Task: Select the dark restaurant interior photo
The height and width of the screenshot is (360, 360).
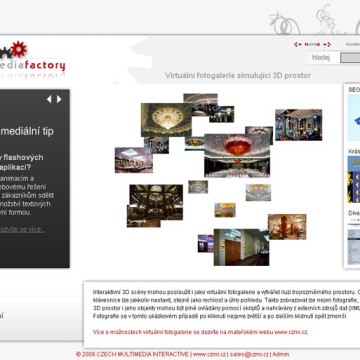Action: (155, 206)
